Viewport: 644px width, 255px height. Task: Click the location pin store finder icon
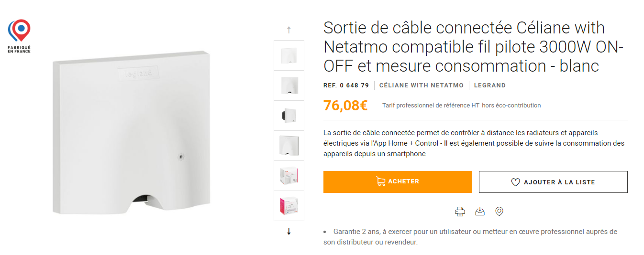click(500, 212)
